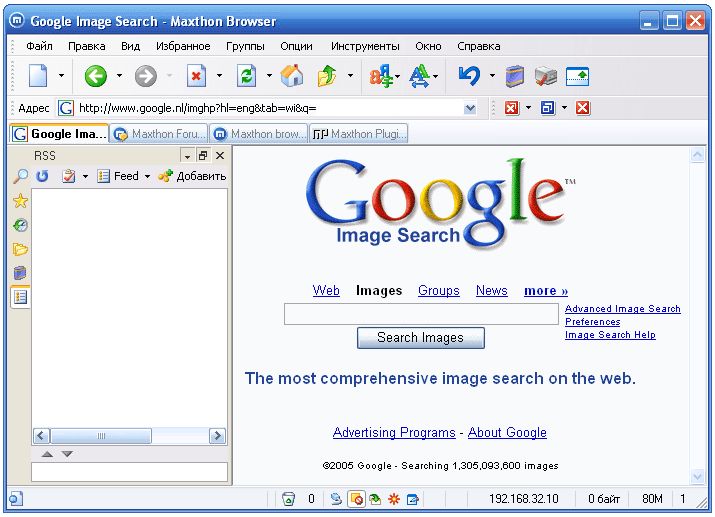The image size is (715, 517).
Task: Click the checklist options toolbar icon
Action: click(x=546, y=76)
